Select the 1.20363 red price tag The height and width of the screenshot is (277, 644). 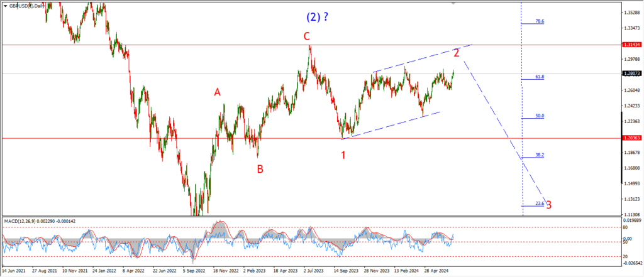point(630,138)
